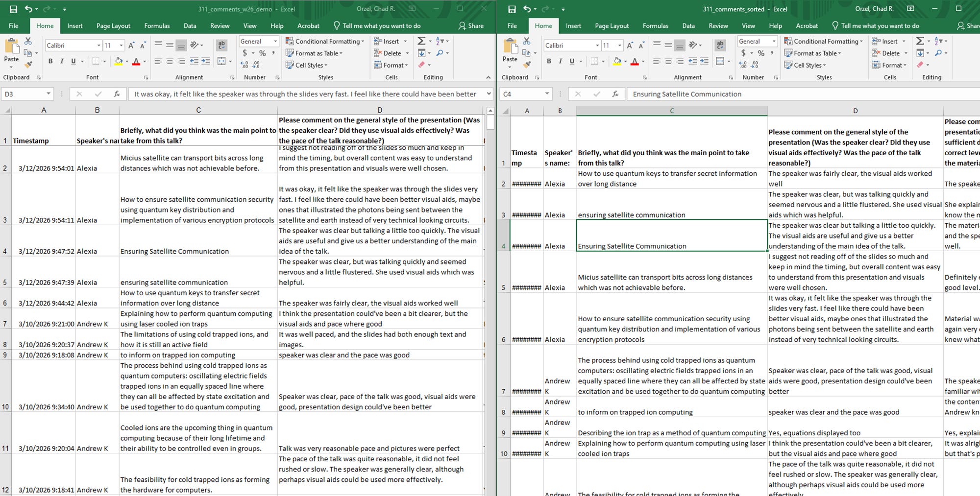
Task: Click Fill Color bucket in left window
Action: click(x=118, y=61)
